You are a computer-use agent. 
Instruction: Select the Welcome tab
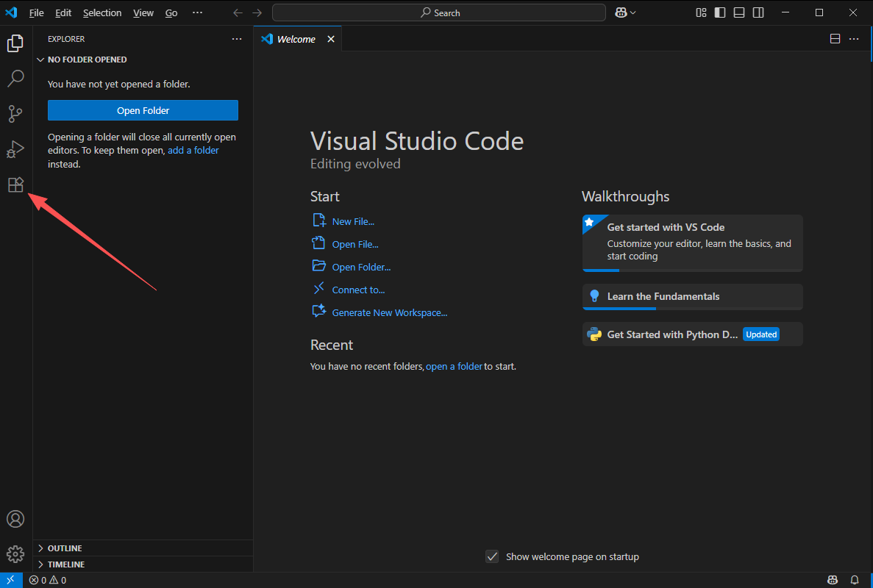coord(296,39)
